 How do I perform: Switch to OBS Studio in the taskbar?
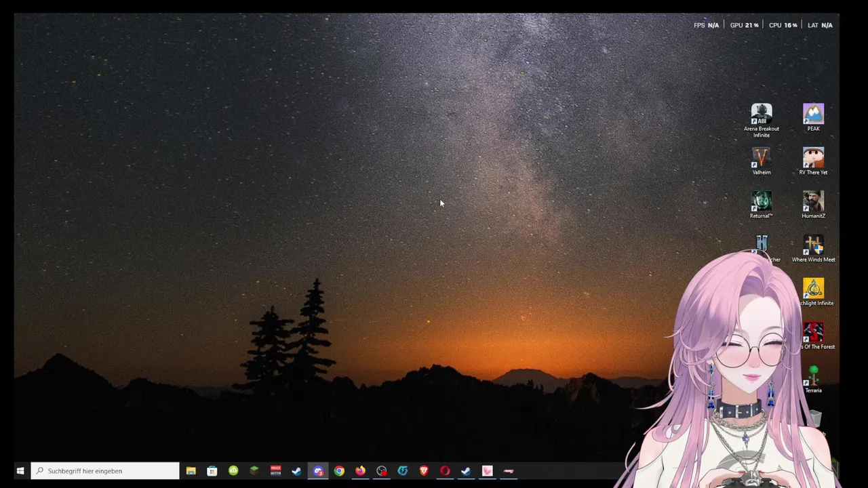point(381,470)
